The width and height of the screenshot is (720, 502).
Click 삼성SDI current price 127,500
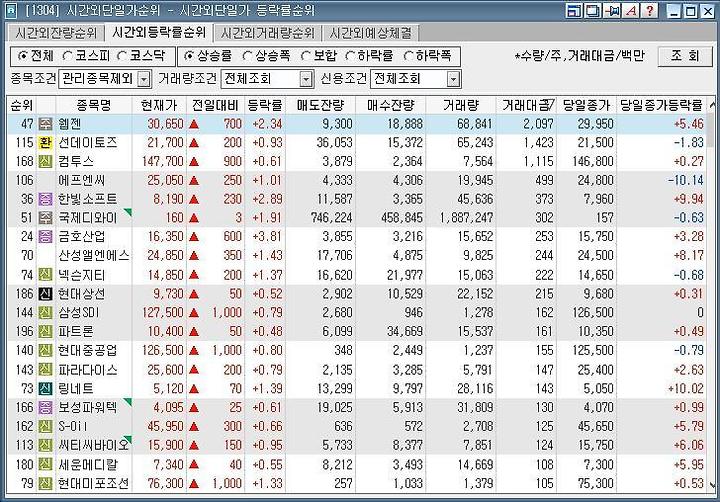[163, 313]
